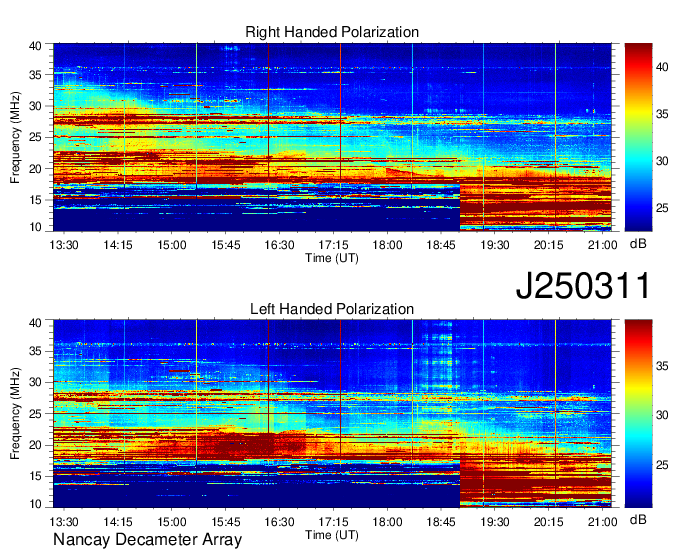Click the 16:30 time tick of the lower plot

click(279, 521)
